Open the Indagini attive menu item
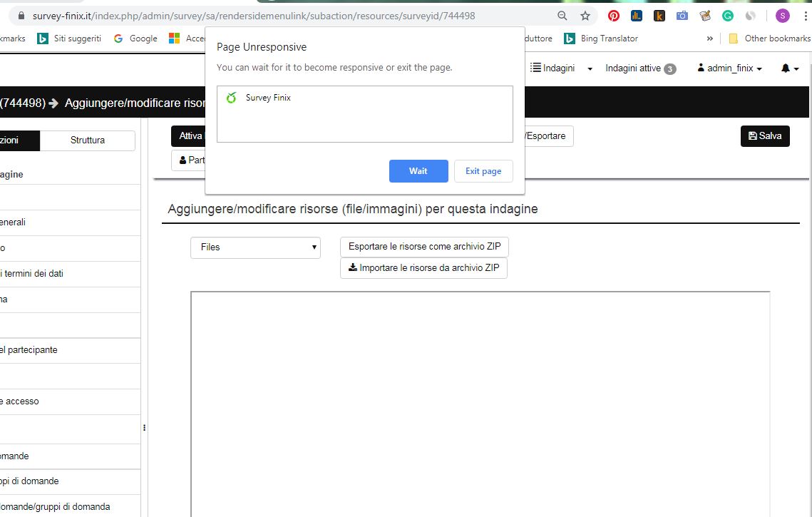This screenshot has width=812, height=517. point(640,68)
